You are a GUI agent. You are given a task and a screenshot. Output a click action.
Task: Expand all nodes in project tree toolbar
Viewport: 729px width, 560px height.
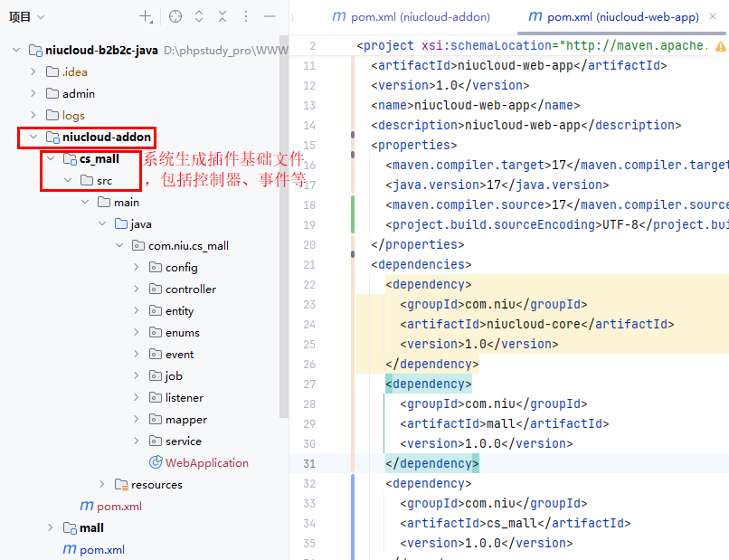pyautogui.click(x=199, y=16)
